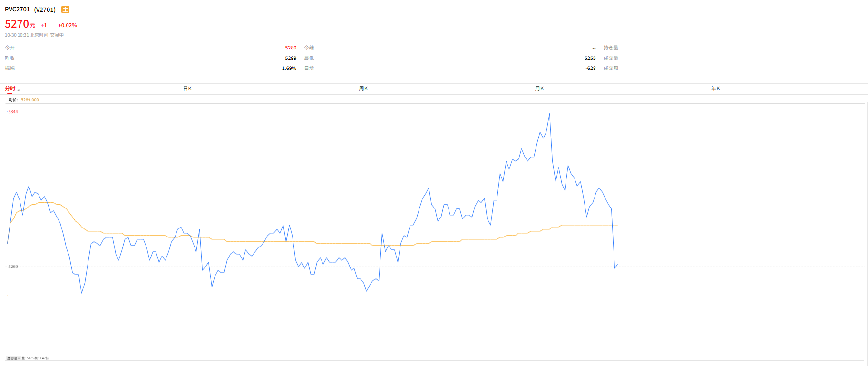Click the 1.69% value

(x=289, y=68)
